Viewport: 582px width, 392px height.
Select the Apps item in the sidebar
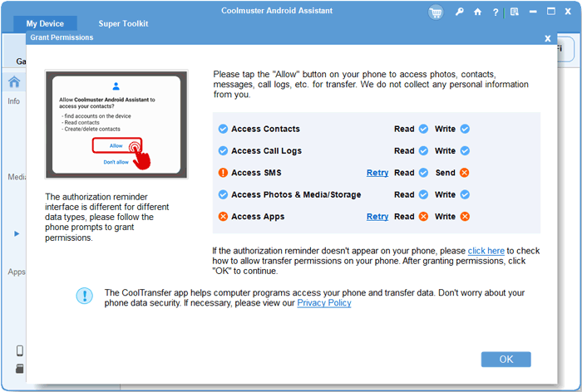point(17,272)
